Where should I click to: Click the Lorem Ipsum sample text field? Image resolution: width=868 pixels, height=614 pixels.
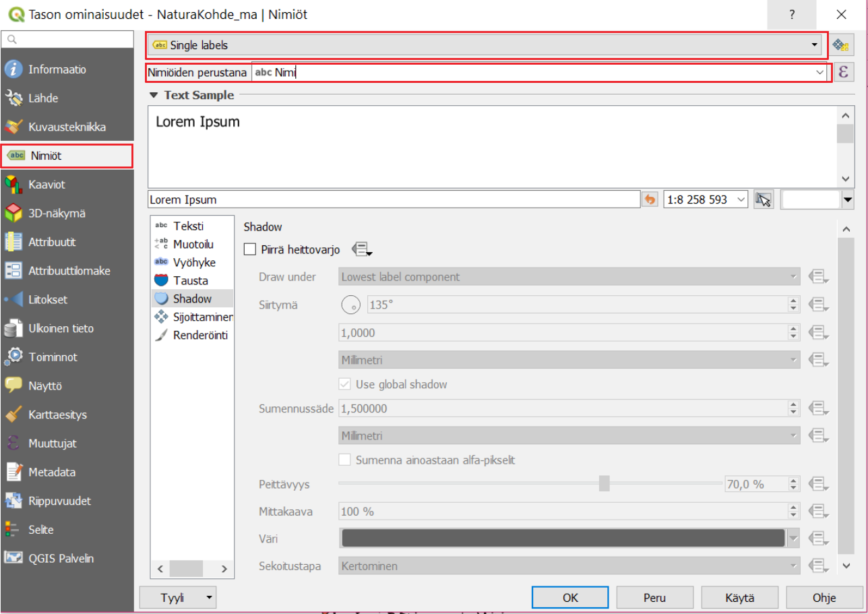point(394,199)
